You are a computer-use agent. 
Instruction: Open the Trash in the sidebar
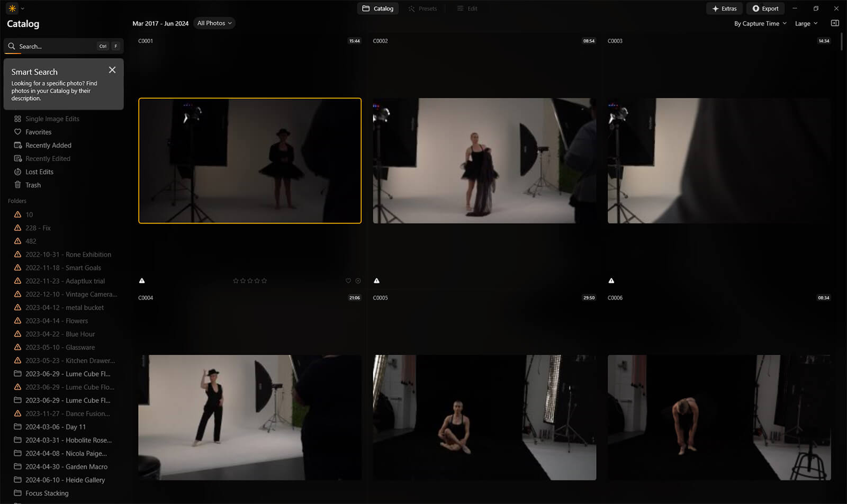tap(33, 185)
